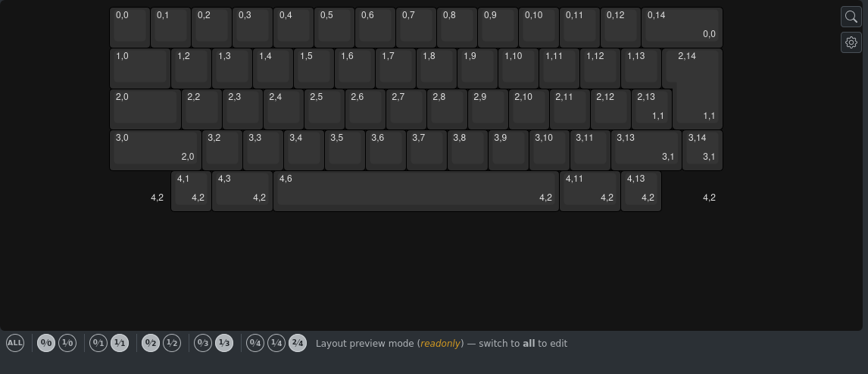Click the key labeled 2,7
868x374 pixels.
(406, 109)
